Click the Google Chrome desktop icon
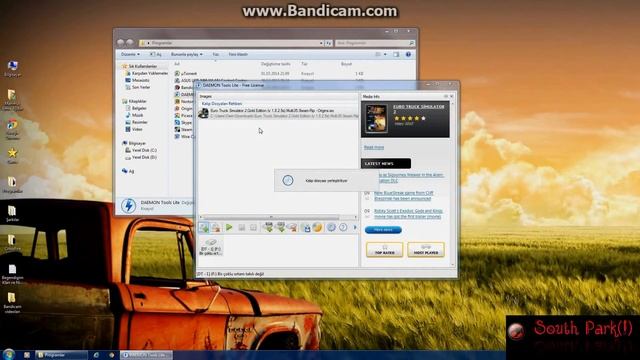640x360 pixels. [x=12, y=129]
